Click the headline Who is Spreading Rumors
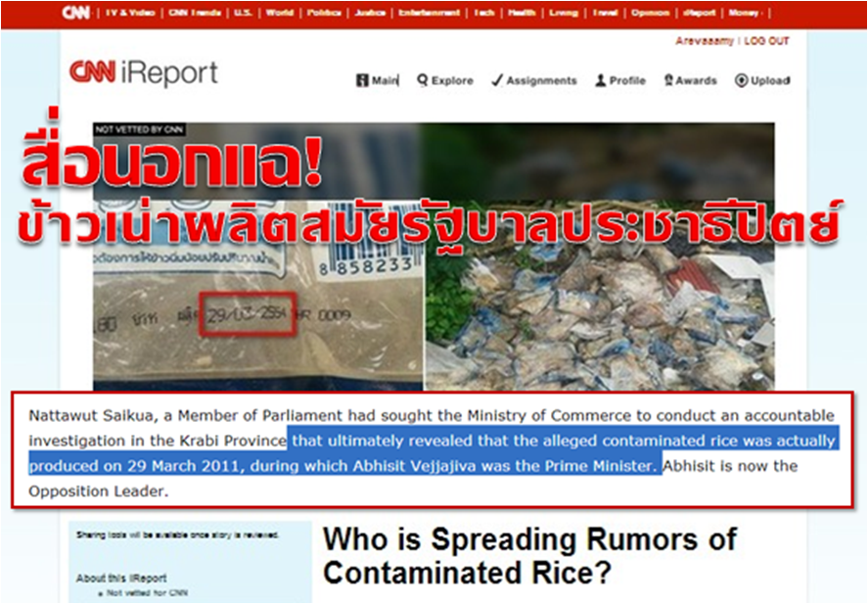Image resolution: width=868 pixels, height=604 pixels. [x=529, y=555]
